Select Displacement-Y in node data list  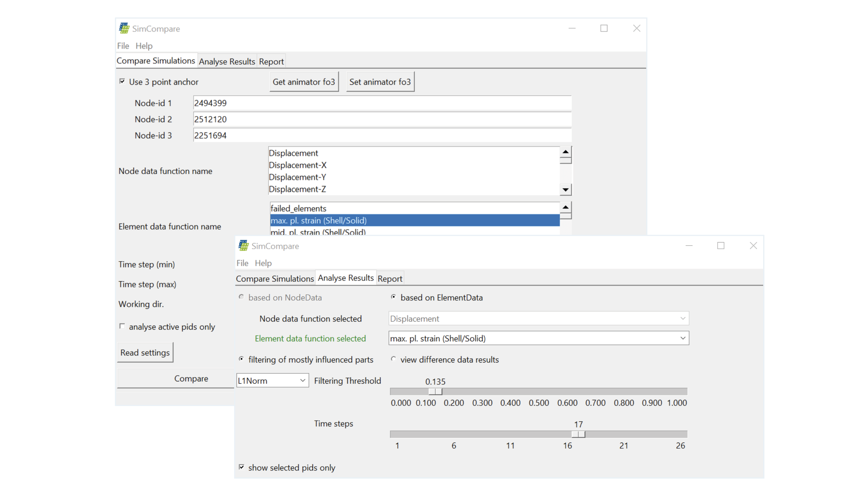click(x=414, y=177)
